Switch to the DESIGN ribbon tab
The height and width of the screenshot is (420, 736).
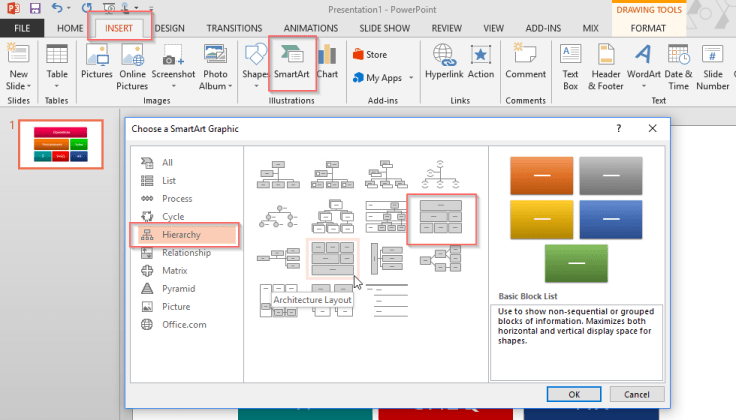pos(169,29)
